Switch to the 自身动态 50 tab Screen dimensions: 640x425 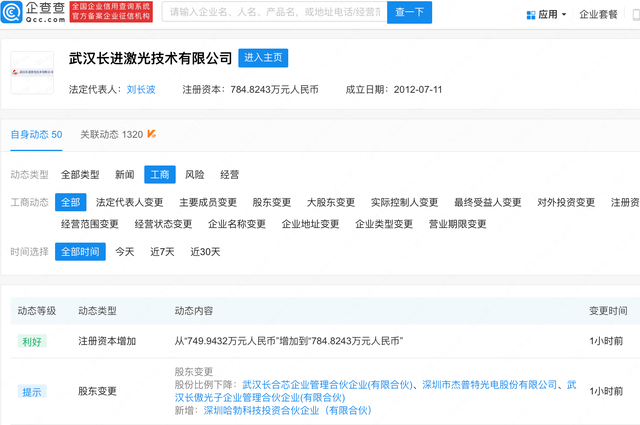(x=36, y=134)
